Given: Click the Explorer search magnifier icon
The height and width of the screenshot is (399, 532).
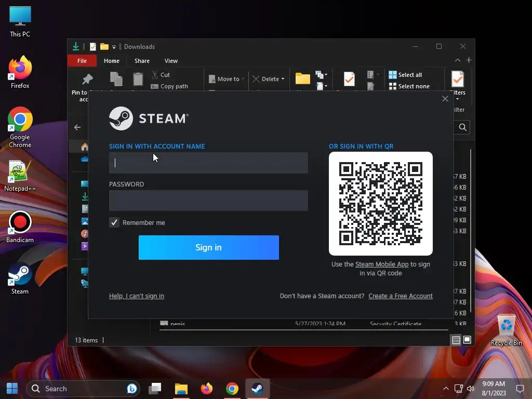Looking at the screenshot, I should click(462, 127).
